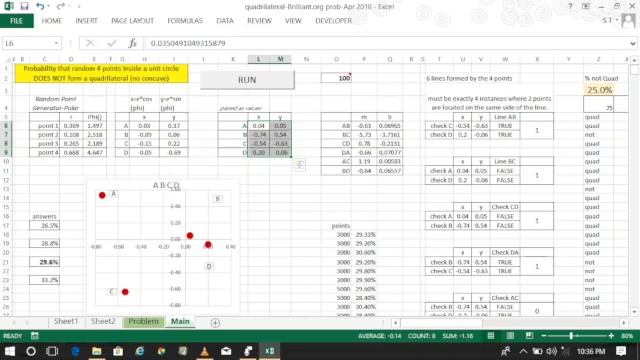The image size is (640, 360).
Task: Select cell containing 100 iterations
Action: 336,78
